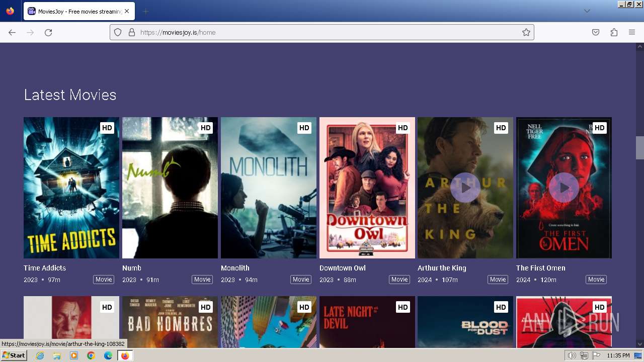
Task: Go back to the previous page
Action: click(12, 32)
